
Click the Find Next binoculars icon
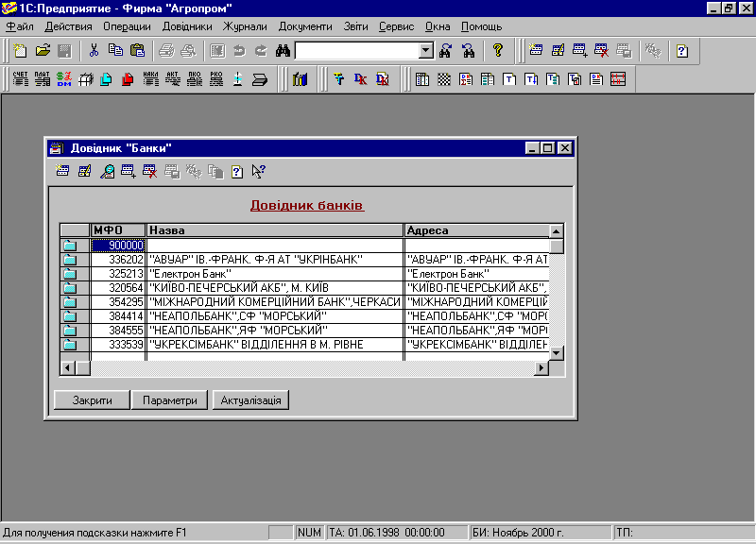pyautogui.click(x=445, y=51)
